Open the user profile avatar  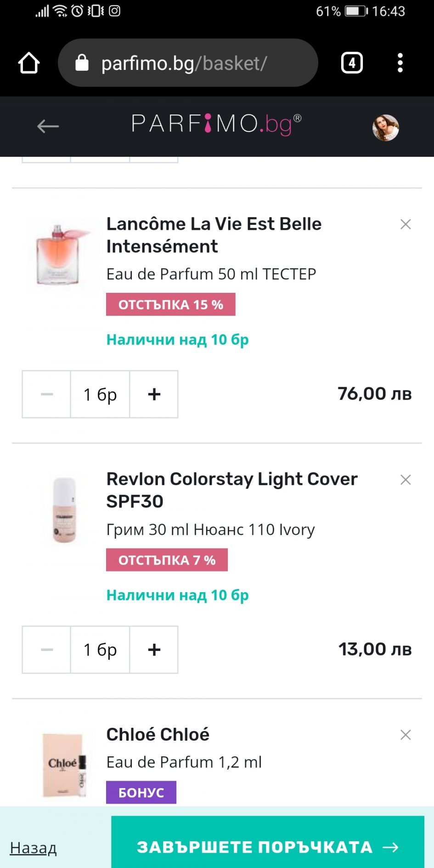(385, 127)
